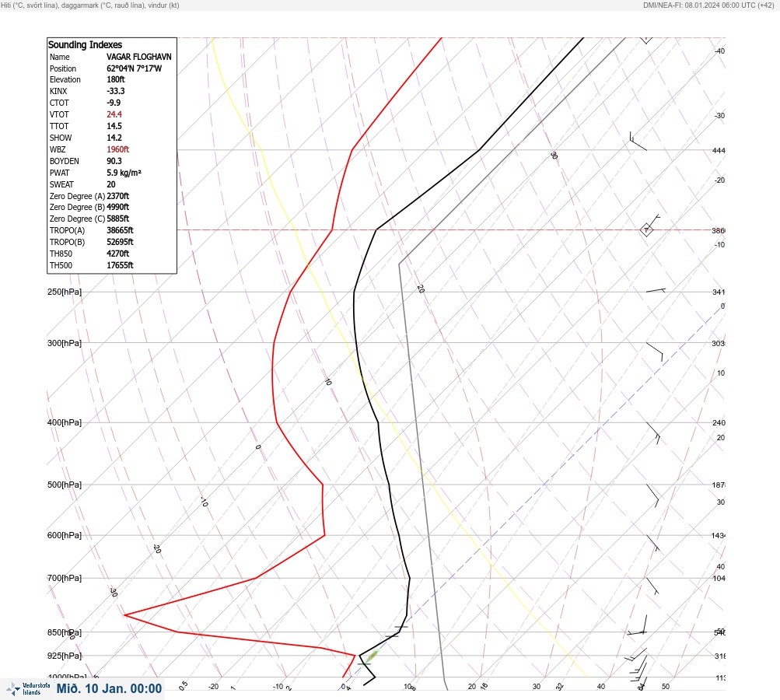Select position value 62°04'N 7°17'W
Screen dimensions: 780x700
click(134, 68)
